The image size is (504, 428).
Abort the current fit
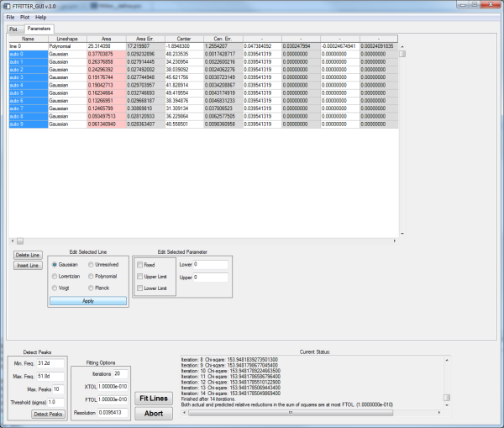(154, 414)
